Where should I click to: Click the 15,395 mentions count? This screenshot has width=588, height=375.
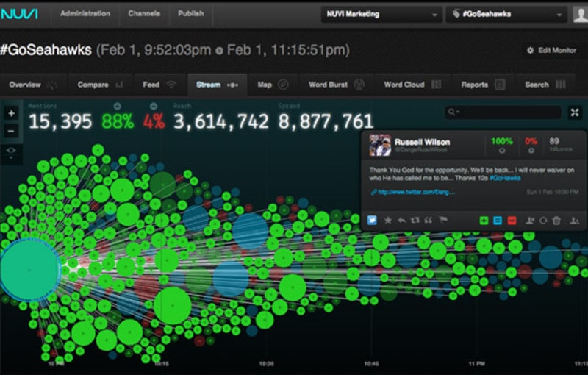coord(60,121)
